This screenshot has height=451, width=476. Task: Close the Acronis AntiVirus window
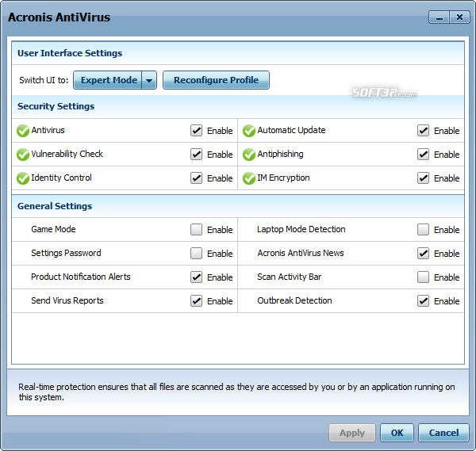[459, 17]
